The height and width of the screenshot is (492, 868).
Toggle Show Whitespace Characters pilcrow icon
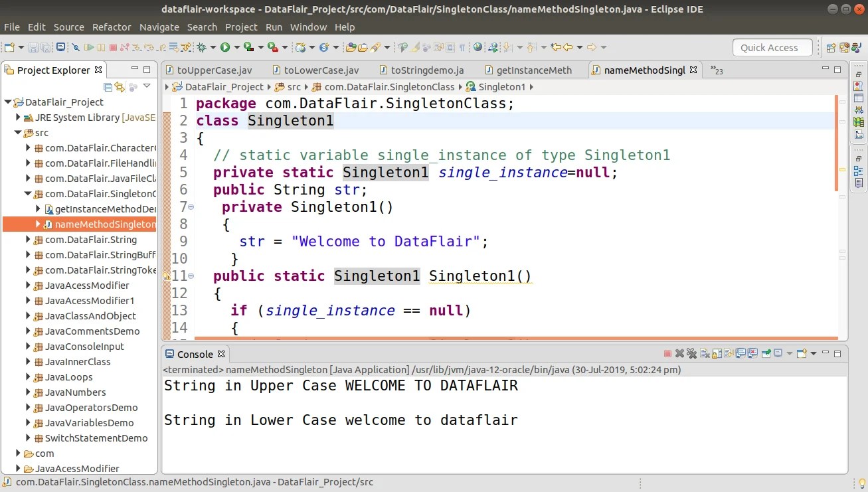(x=462, y=48)
